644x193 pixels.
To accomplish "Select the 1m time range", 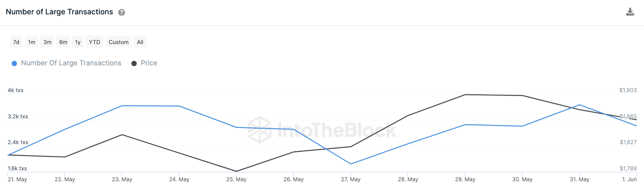I will coord(31,42).
